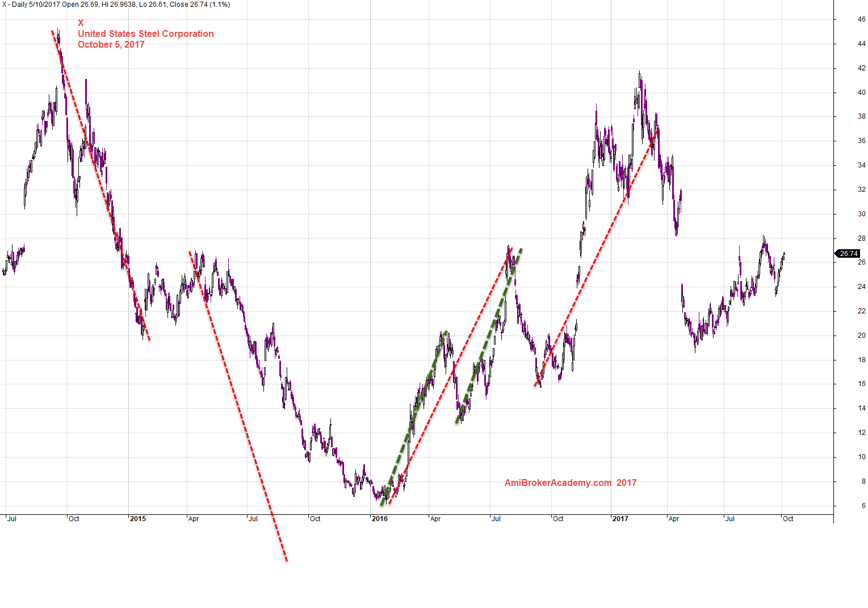This screenshot has height=608, width=868.
Task: Click the 'AmiBrokerAcademy.com 2017' text
Action: click(x=571, y=483)
